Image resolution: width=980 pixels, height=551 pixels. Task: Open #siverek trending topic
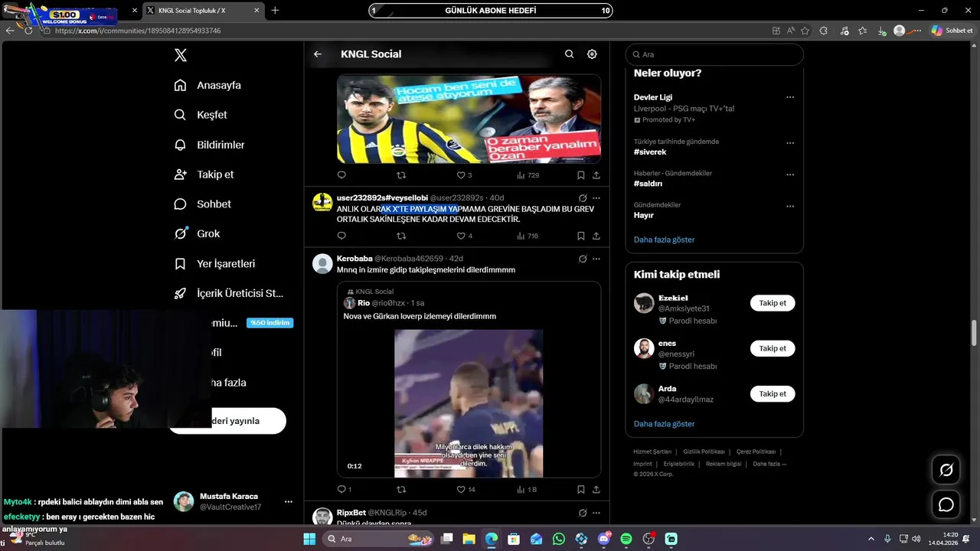point(650,152)
